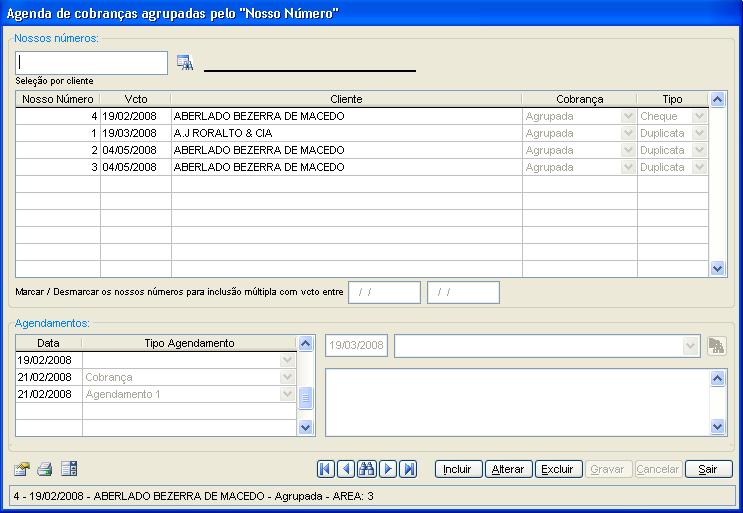Select ABERLADO BEZERRA DE MACEDO in row 4

259,116
